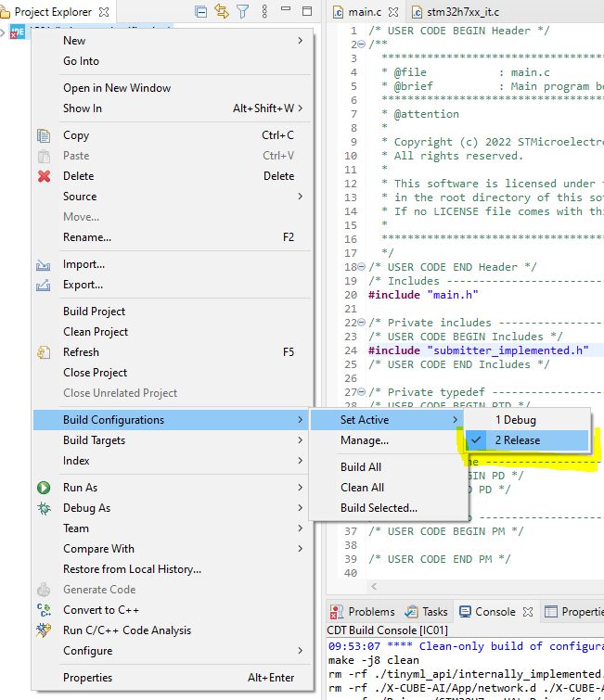This screenshot has height=700, width=604.
Task: Collapse code fold at line 2
Action: (362, 45)
